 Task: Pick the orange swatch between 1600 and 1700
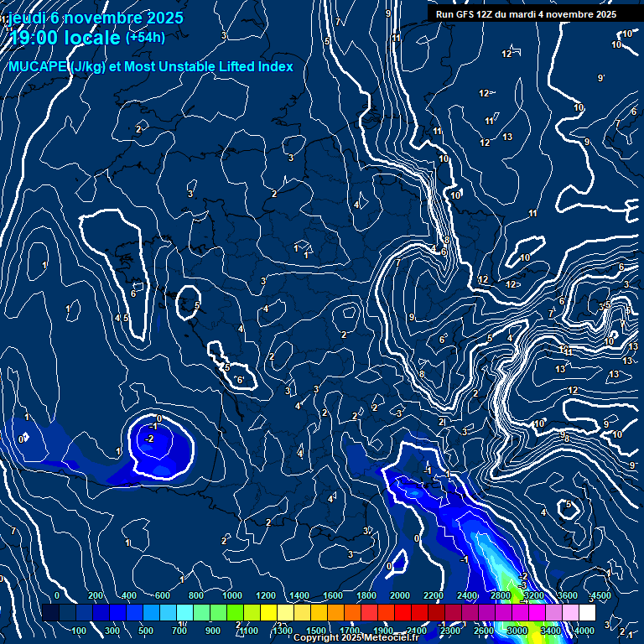336,612
